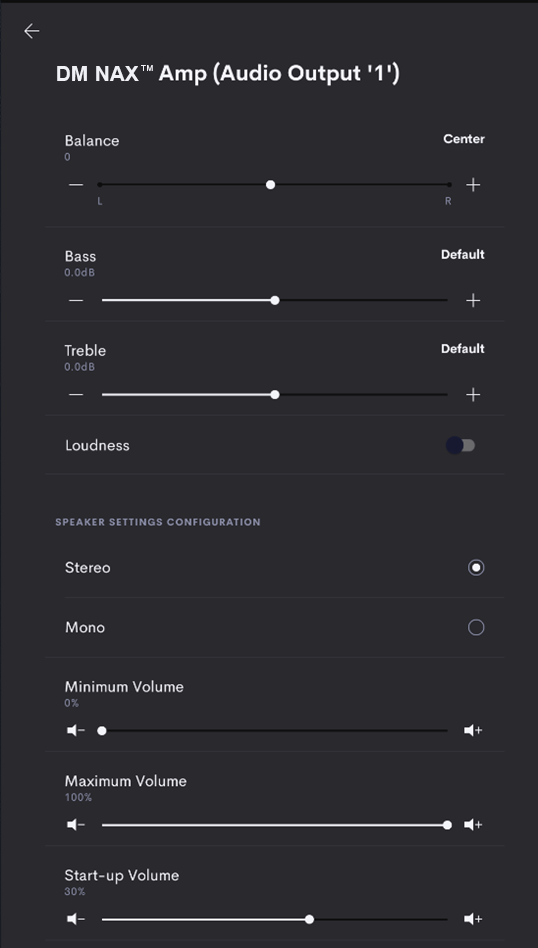Toggle the Loudness switch
Viewport: 538px width, 948px height.
[461, 446]
